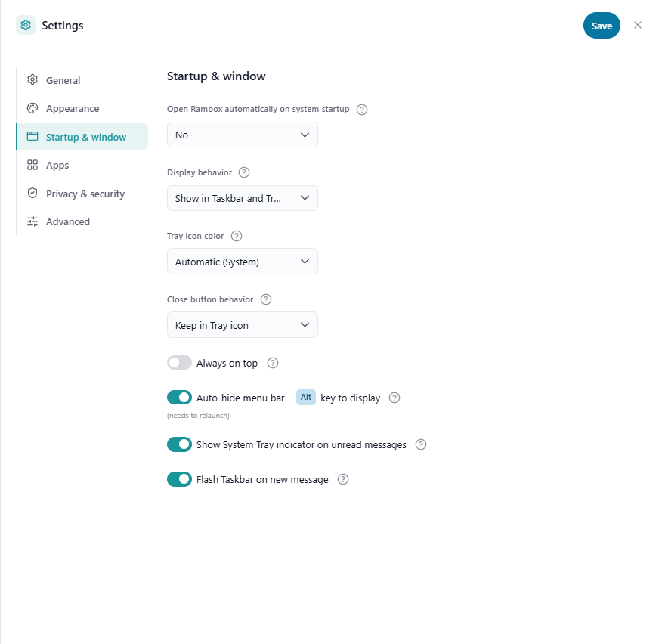
Task: Show help for Always on top
Action: 273,363
